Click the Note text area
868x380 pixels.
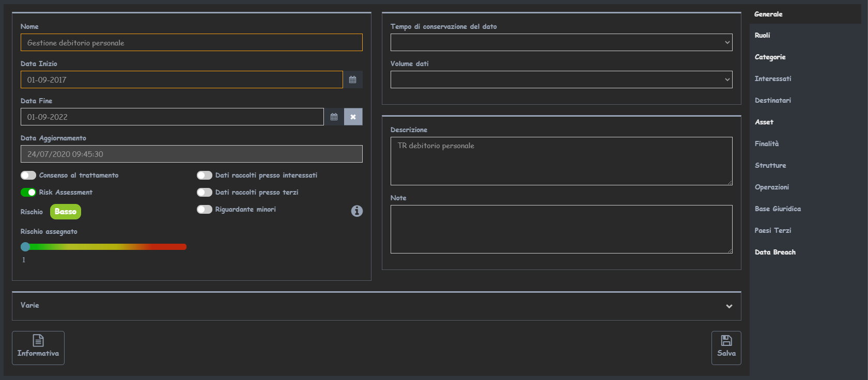[x=562, y=229]
